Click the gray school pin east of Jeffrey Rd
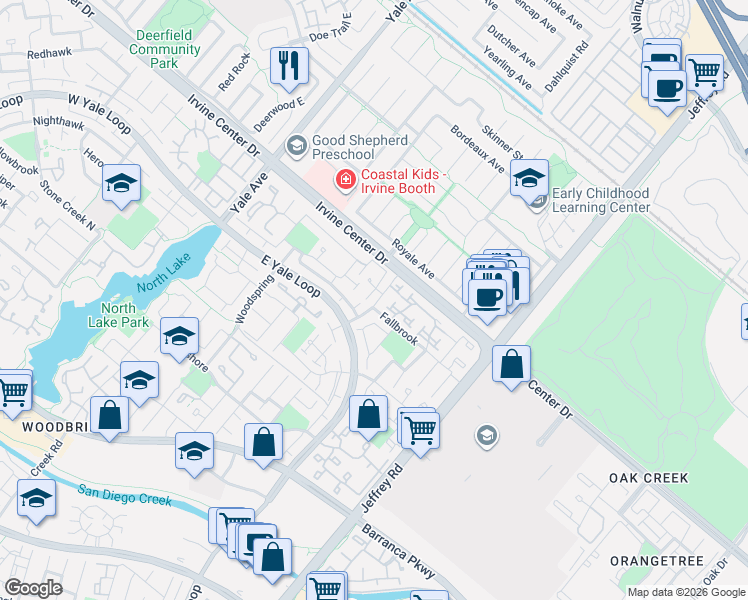 487,436
